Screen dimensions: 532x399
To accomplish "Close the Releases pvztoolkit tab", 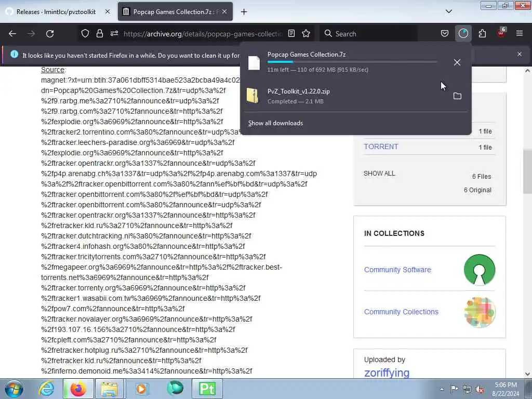I will [108, 11].
